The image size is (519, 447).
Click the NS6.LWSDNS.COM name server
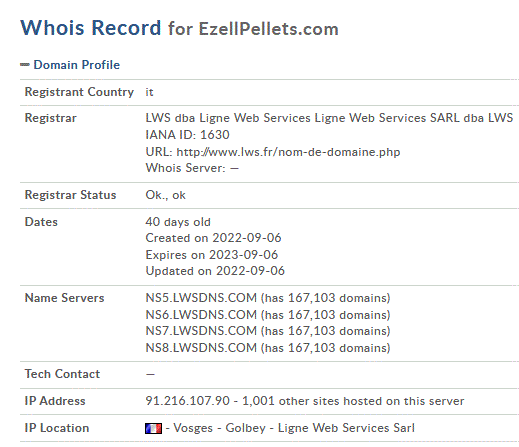(x=201, y=315)
